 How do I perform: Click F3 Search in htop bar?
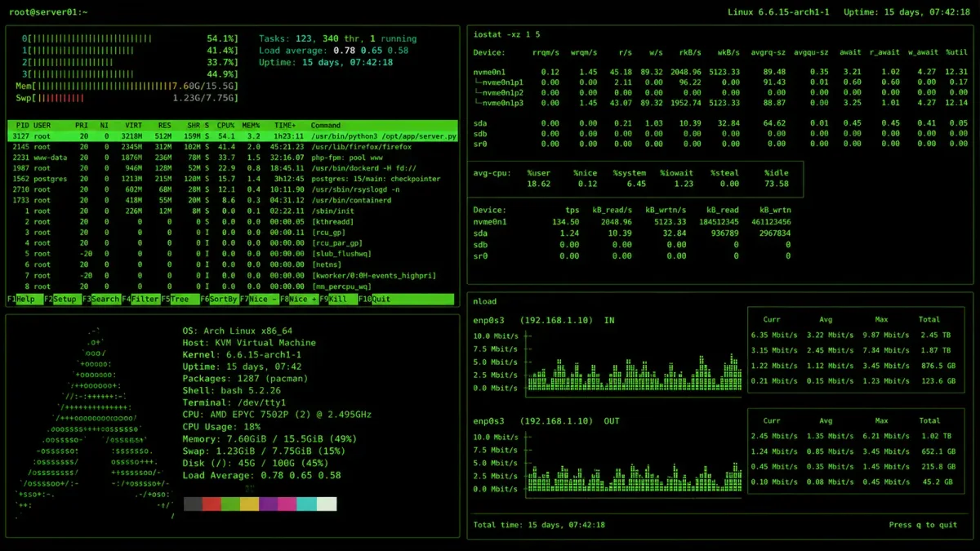(102, 300)
